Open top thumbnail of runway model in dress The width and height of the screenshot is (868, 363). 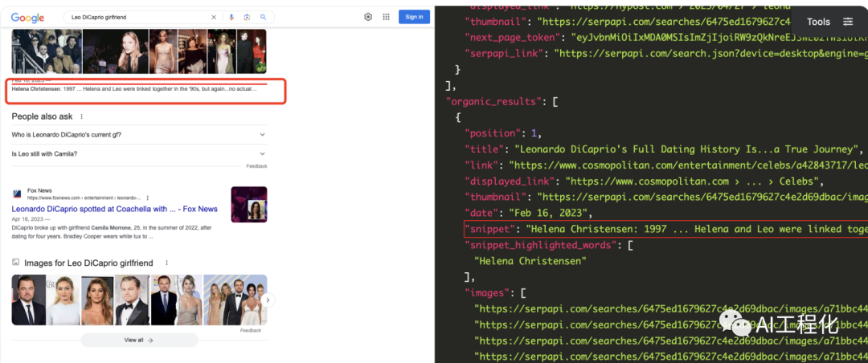163,51
